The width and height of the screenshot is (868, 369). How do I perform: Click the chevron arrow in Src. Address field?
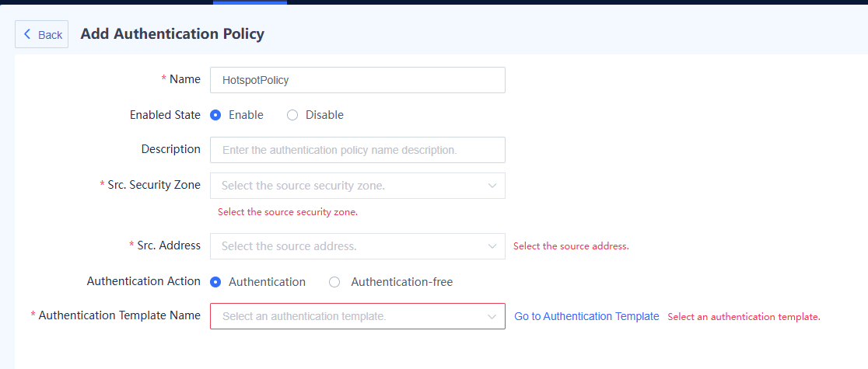point(492,246)
